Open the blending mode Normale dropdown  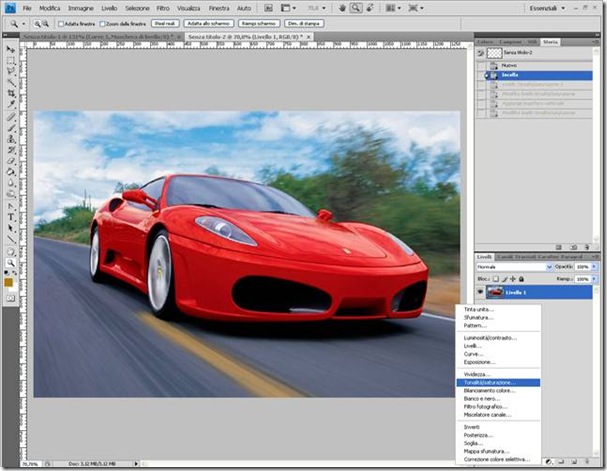514,267
